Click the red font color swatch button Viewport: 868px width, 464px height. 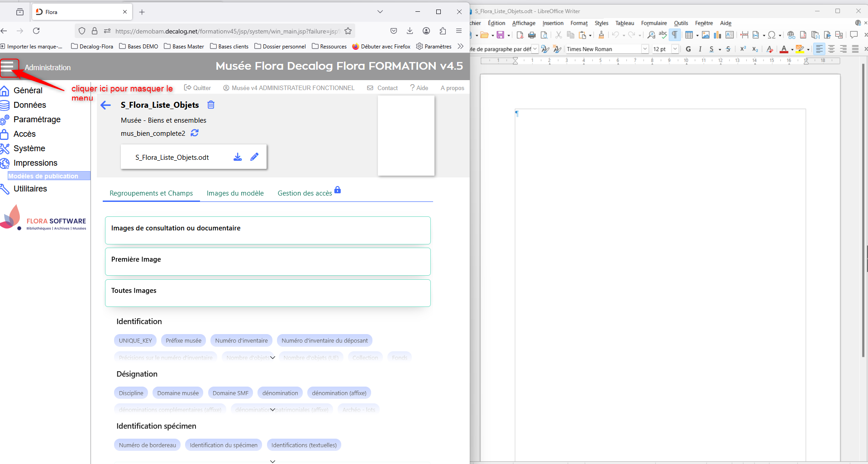point(784,49)
